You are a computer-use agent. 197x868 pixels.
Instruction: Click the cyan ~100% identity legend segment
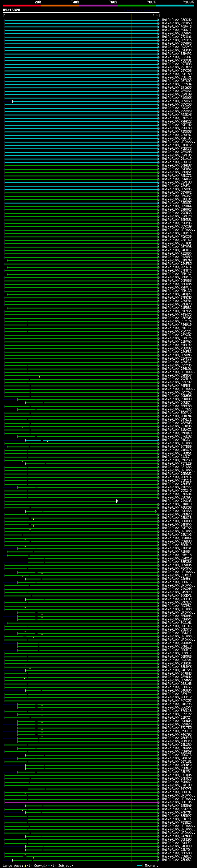coord(175,6)
